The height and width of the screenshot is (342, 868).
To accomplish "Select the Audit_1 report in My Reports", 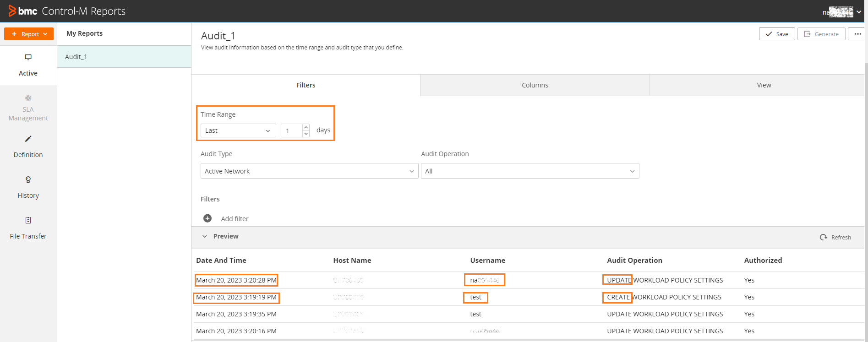I will click(x=124, y=57).
